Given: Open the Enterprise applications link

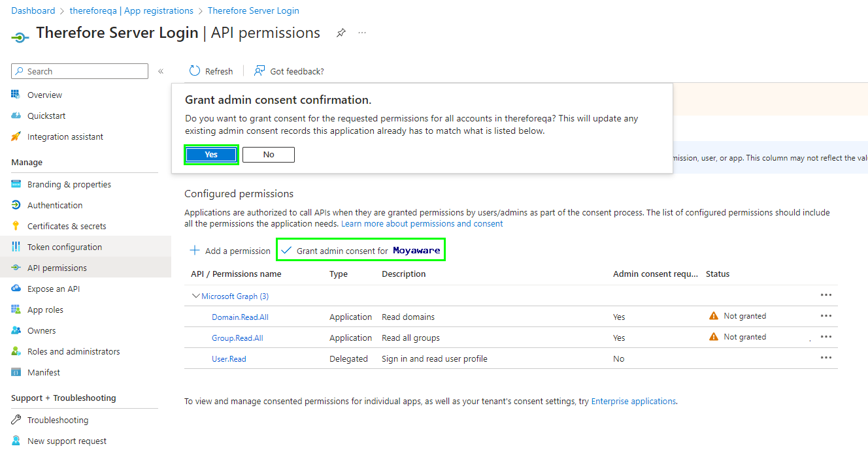Looking at the screenshot, I should [x=633, y=401].
